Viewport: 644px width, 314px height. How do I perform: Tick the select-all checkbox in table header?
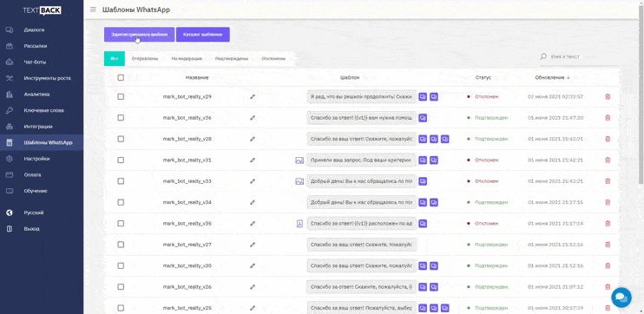(121, 77)
